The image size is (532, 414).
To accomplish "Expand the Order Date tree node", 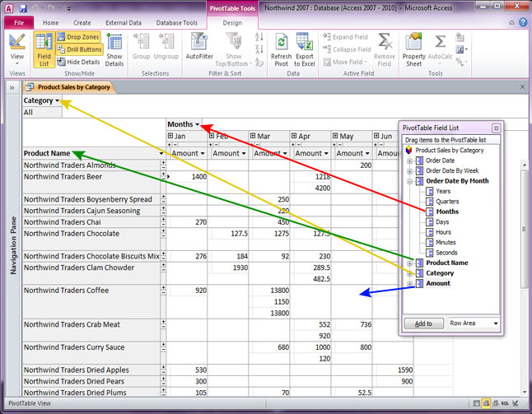I will point(409,160).
